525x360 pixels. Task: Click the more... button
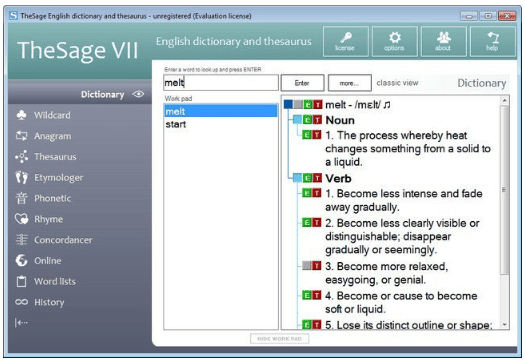(x=350, y=83)
